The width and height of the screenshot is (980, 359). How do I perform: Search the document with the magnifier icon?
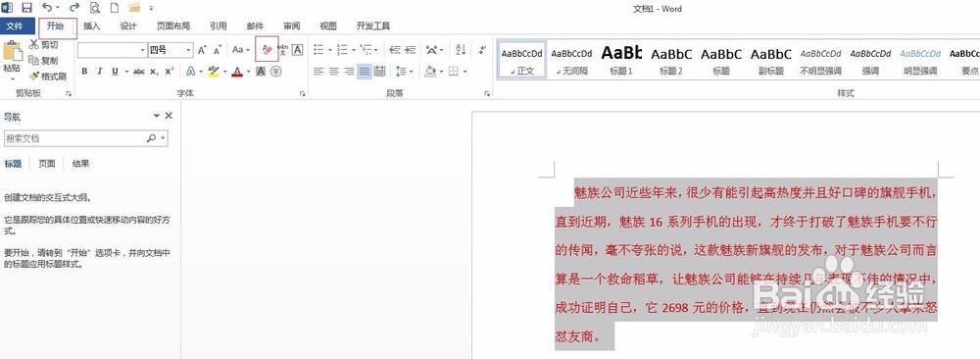(151, 138)
